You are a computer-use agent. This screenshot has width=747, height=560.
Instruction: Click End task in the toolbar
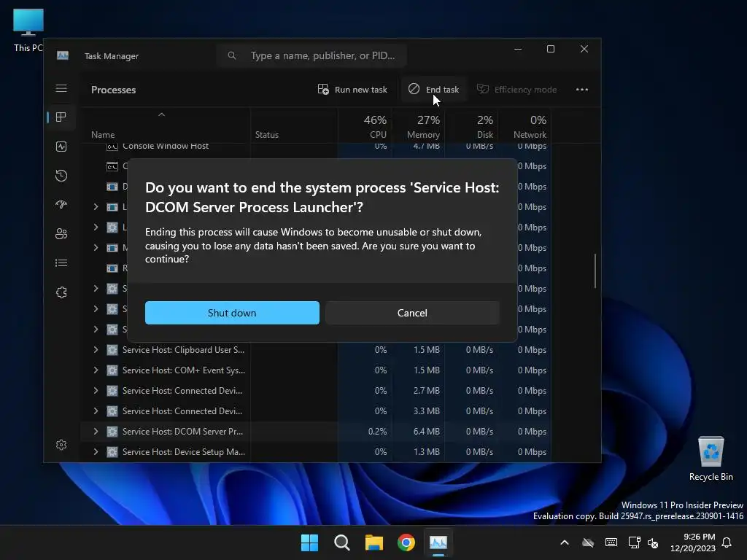tap(433, 90)
